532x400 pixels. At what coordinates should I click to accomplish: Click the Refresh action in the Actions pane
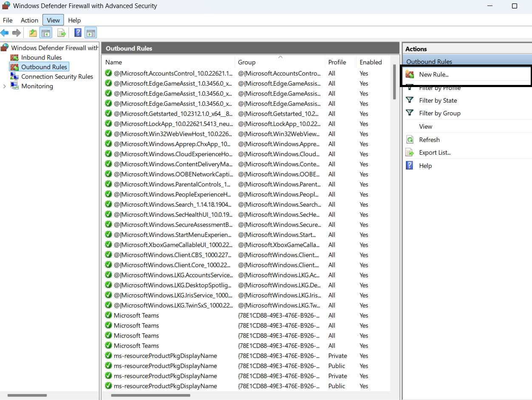click(x=429, y=140)
